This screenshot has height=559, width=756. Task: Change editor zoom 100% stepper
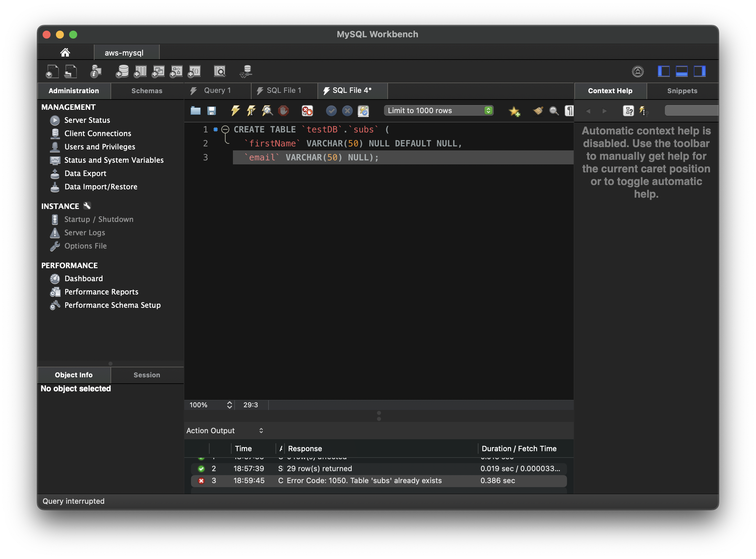[x=230, y=405]
